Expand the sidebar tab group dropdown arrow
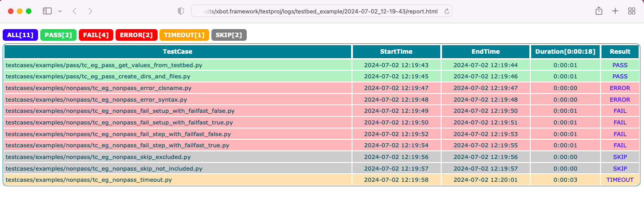This screenshot has width=644, height=197. [x=60, y=11]
